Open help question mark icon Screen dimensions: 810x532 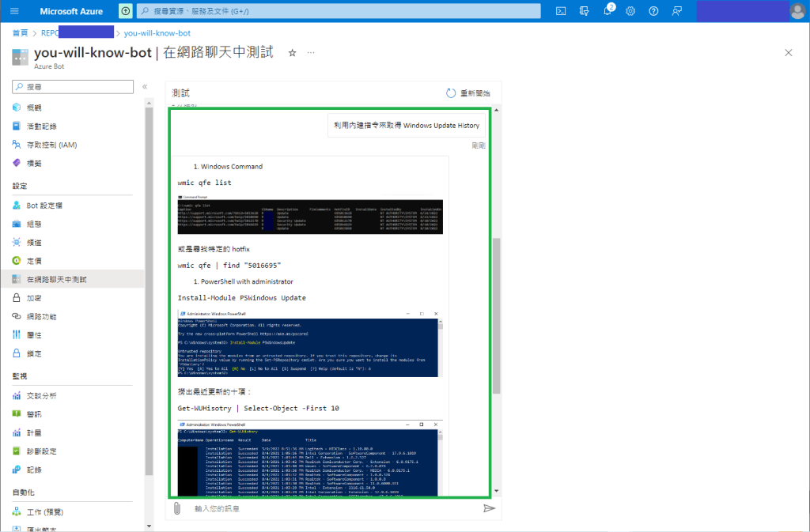click(x=653, y=11)
